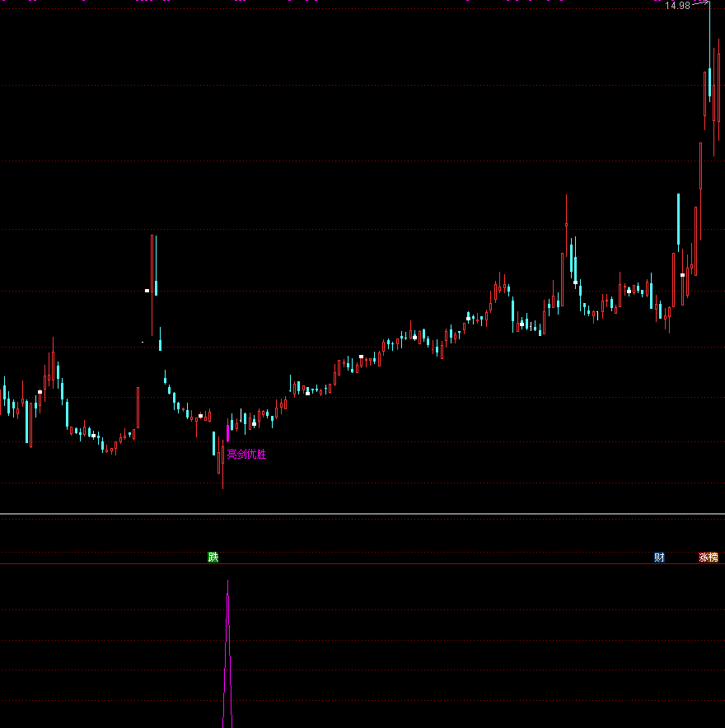Click the arrow pointing to 14.98 high
Screen dimensions: 725x728
701,3
